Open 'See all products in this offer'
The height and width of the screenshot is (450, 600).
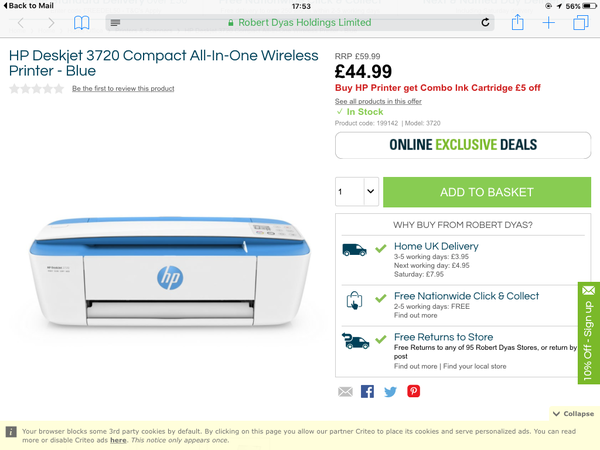pos(378,101)
